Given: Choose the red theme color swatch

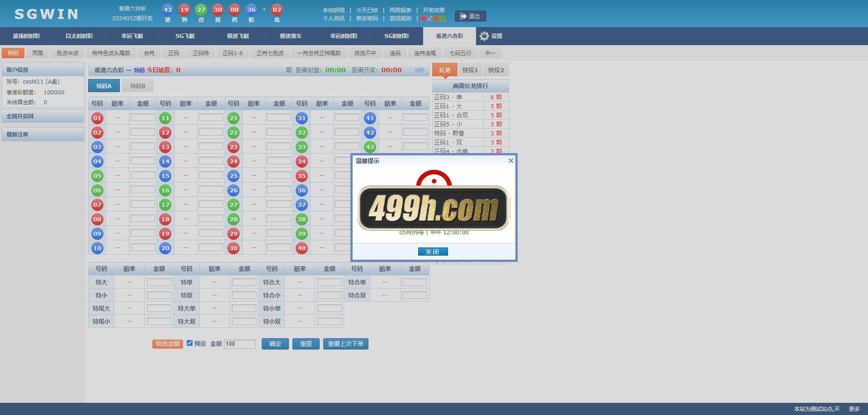Looking at the screenshot, I should point(424,19).
